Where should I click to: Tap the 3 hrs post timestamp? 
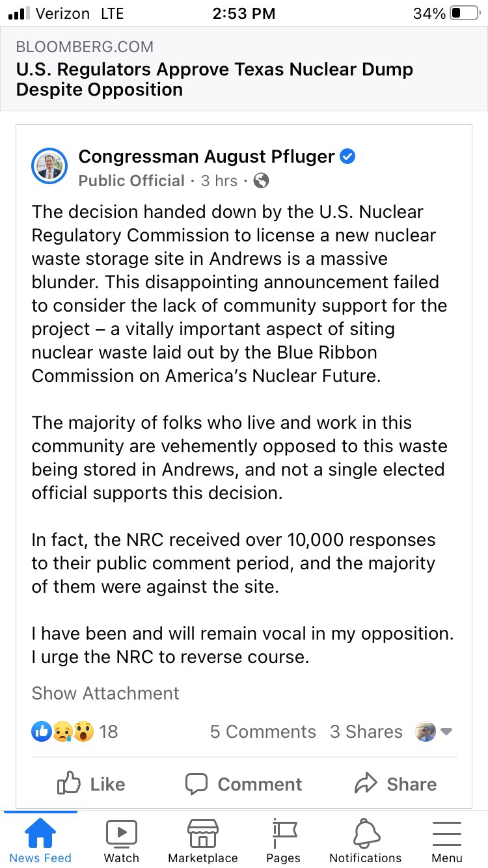[x=219, y=181]
